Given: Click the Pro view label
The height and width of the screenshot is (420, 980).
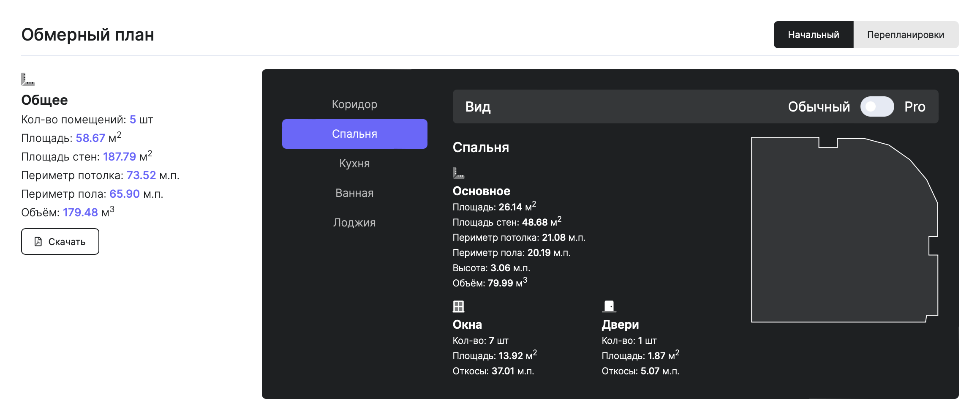Looking at the screenshot, I should pos(915,107).
